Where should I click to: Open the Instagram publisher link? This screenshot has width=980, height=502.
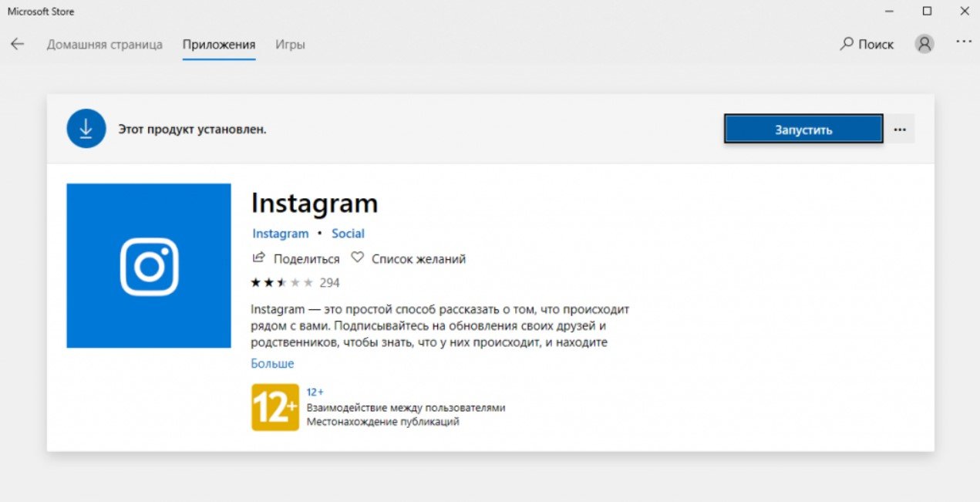[280, 234]
